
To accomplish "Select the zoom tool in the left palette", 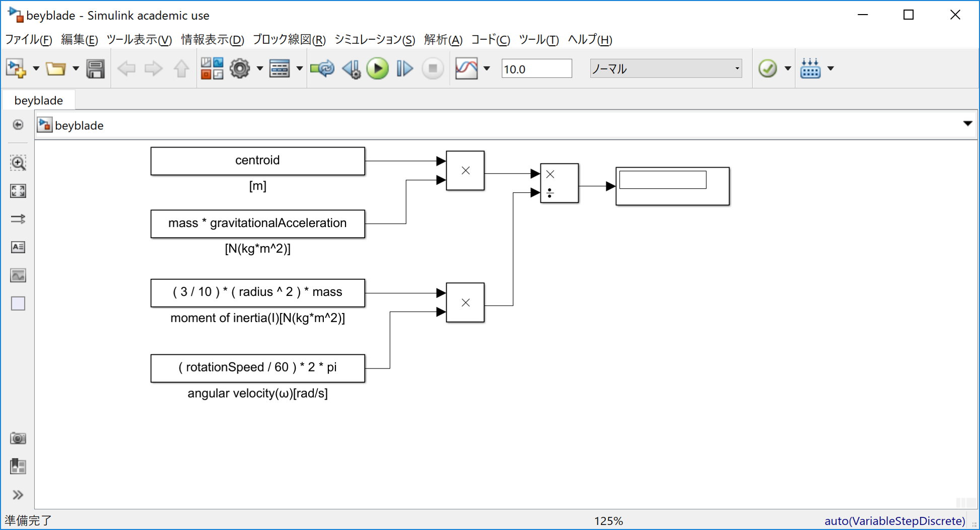I will [18, 163].
